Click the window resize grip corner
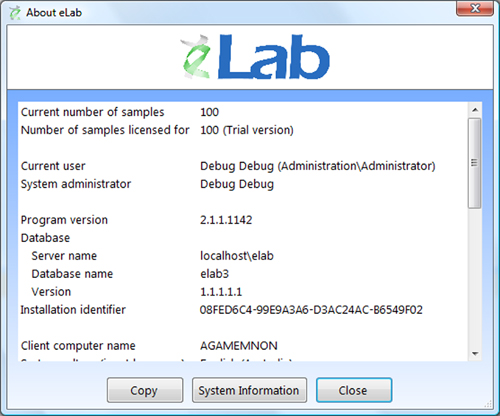The width and height of the screenshot is (500, 416). click(x=488, y=404)
